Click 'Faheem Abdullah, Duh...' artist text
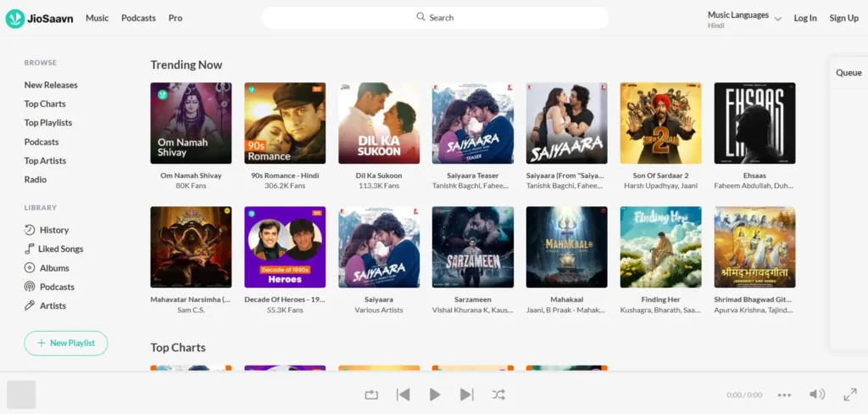The height and width of the screenshot is (414, 868). (x=753, y=186)
